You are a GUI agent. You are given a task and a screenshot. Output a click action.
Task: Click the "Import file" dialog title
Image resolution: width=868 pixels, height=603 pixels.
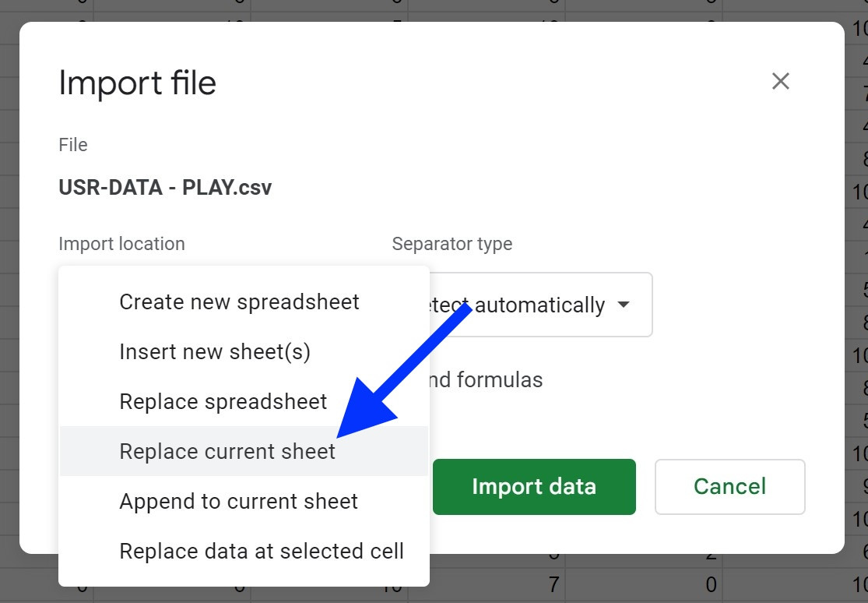pyautogui.click(x=138, y=83)
